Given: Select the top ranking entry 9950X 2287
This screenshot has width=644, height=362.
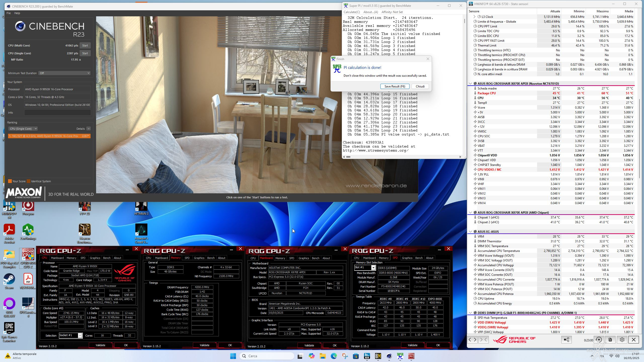Looking at the screenshot, I should click(x=49, y=136).
